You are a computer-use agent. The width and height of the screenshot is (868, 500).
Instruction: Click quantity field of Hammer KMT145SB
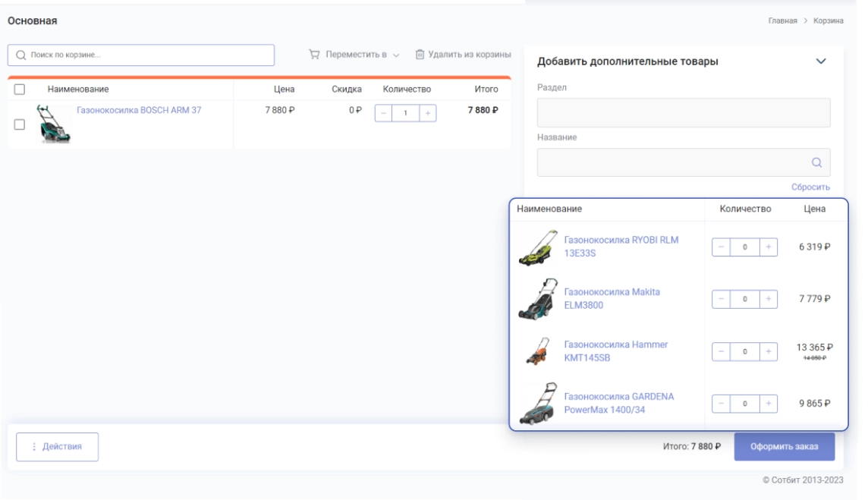click(744, 351)
